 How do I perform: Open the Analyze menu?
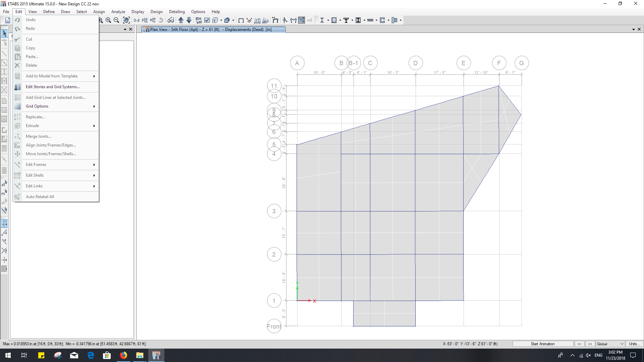[118, 12]
